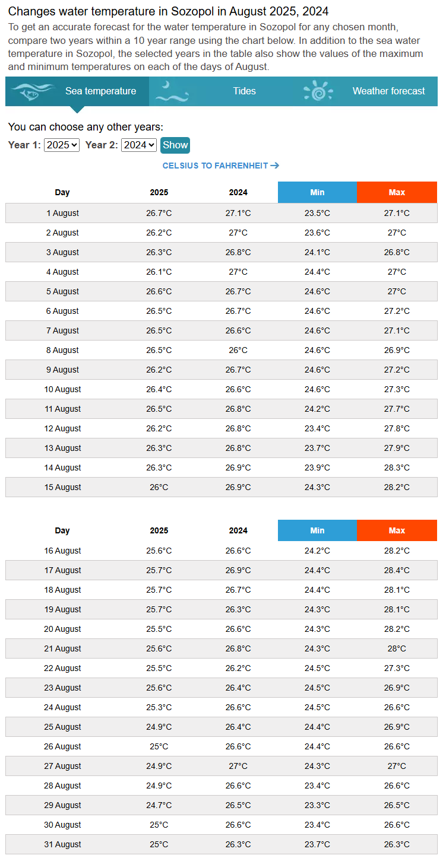
Task: Click the orange Max header in first table
Action: (397, 192)
